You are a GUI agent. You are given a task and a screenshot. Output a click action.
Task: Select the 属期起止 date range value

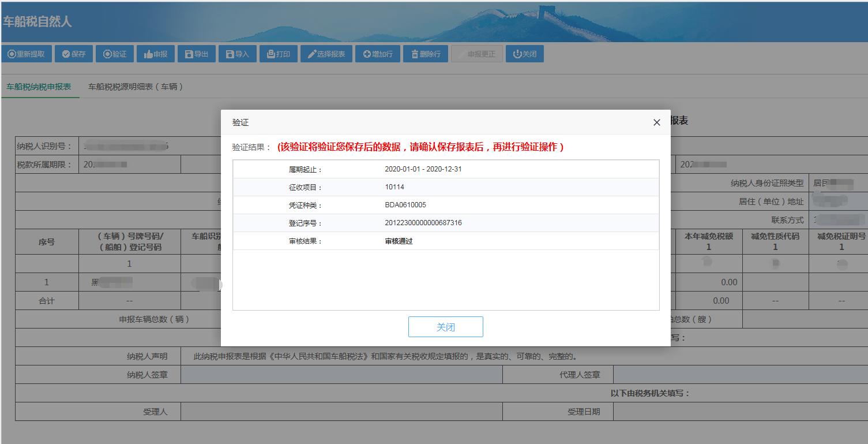423,169
